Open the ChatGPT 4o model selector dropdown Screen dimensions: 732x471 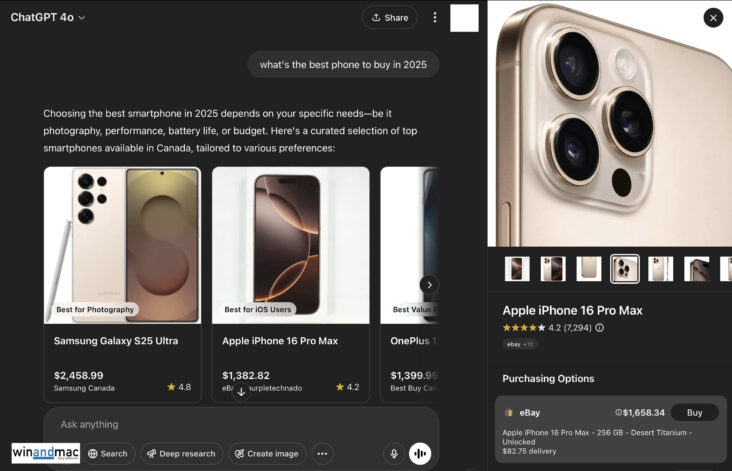coord(48,17)
